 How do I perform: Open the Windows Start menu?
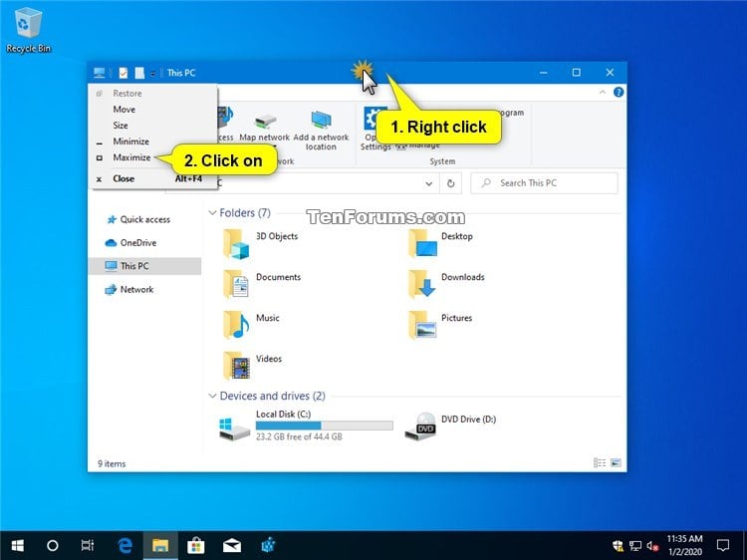coord(18,545)
